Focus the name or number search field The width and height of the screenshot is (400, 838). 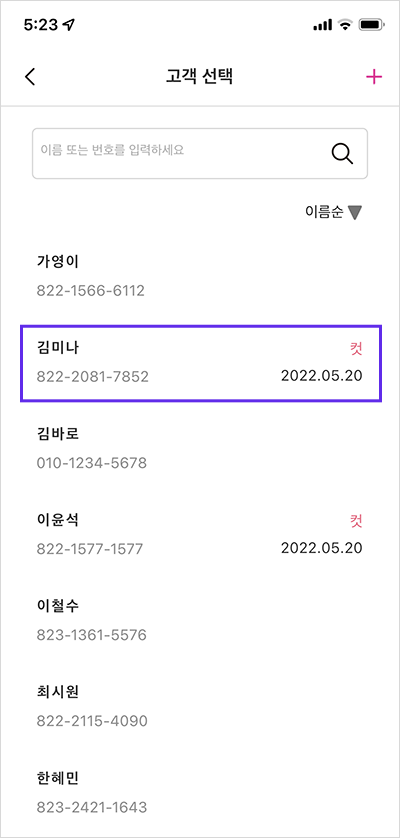tap(200, 153)
